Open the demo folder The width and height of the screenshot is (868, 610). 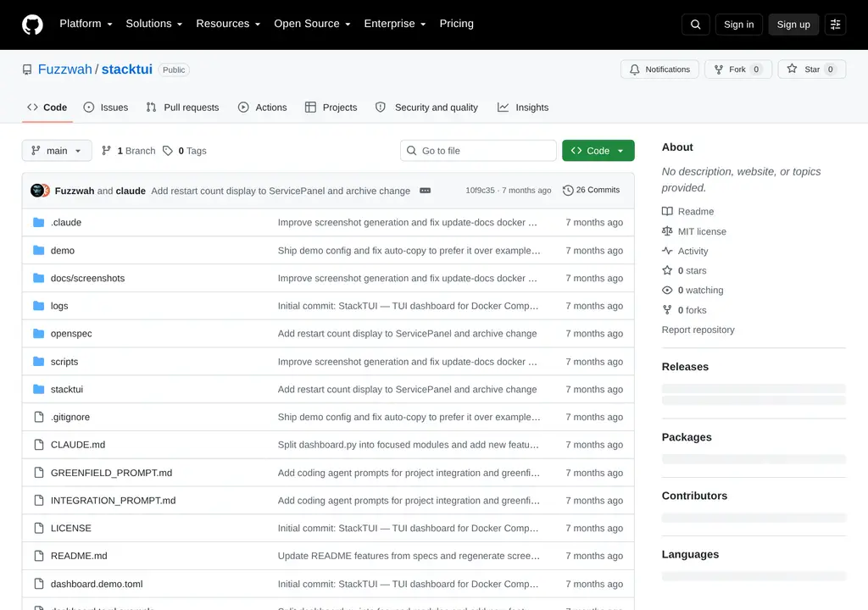click(x=63, y=251)
